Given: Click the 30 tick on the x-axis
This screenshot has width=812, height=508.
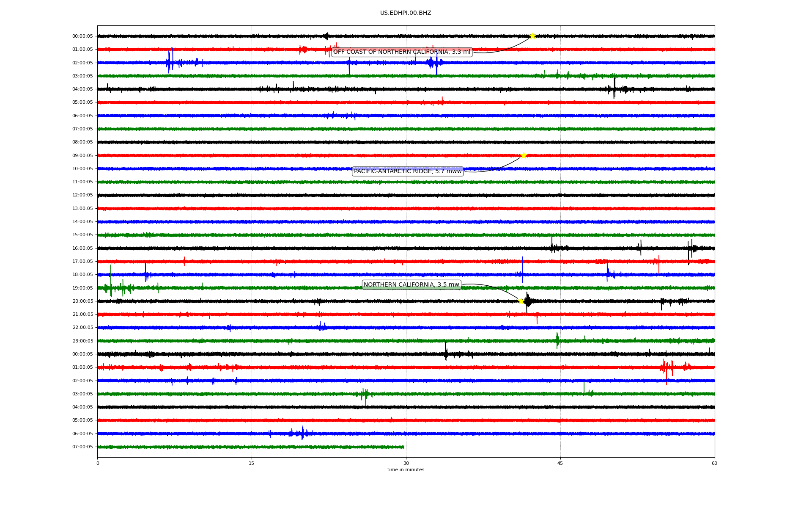Looking at the screenshot, I should 406,463.
